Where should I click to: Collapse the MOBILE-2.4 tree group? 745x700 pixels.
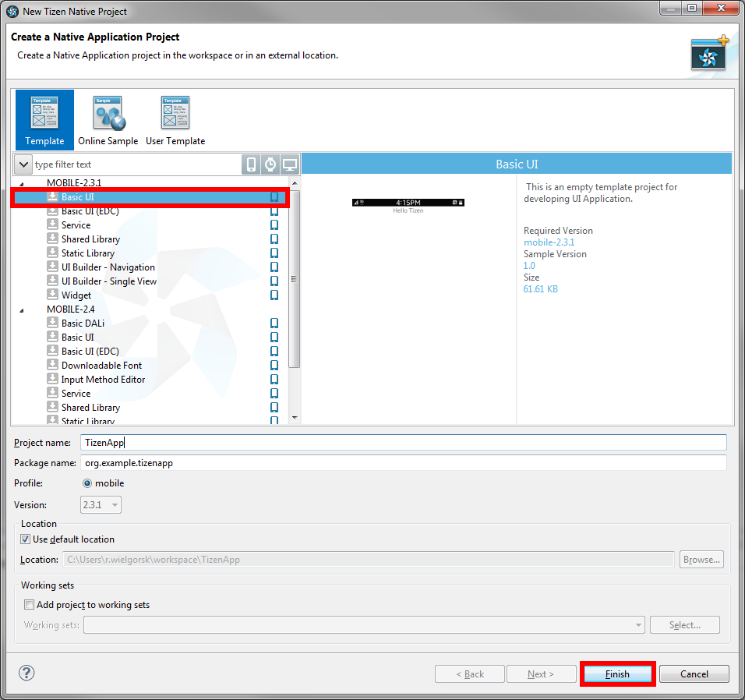[22, 310]
